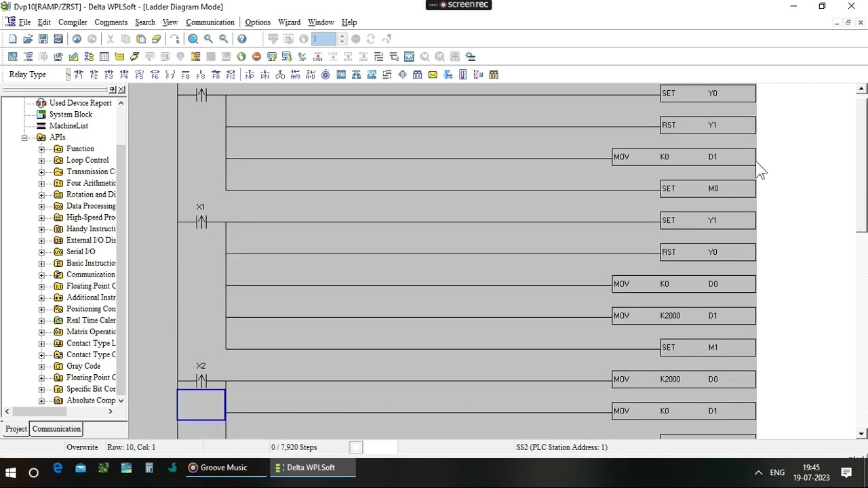Open the PID instruction icon

[341, 75]
